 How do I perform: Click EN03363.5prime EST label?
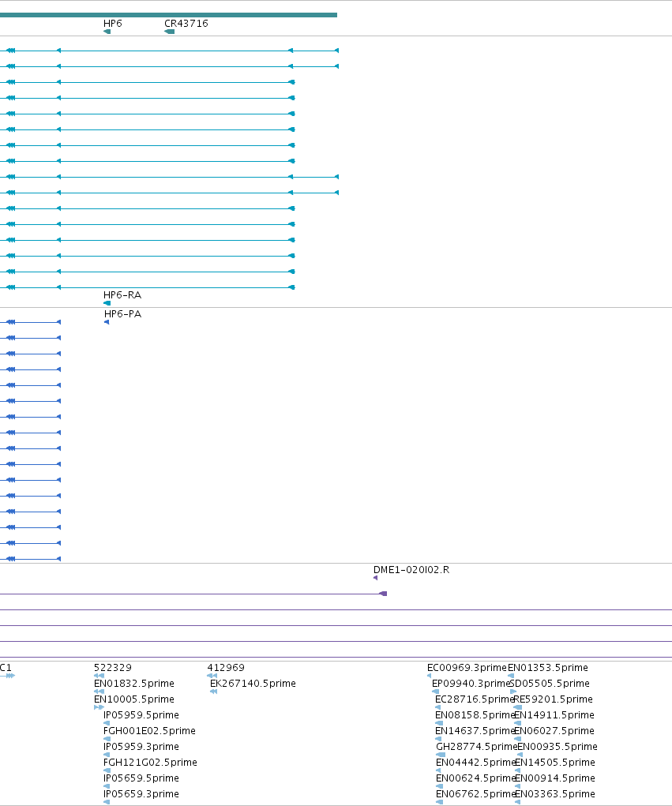(x=555, y=794)
